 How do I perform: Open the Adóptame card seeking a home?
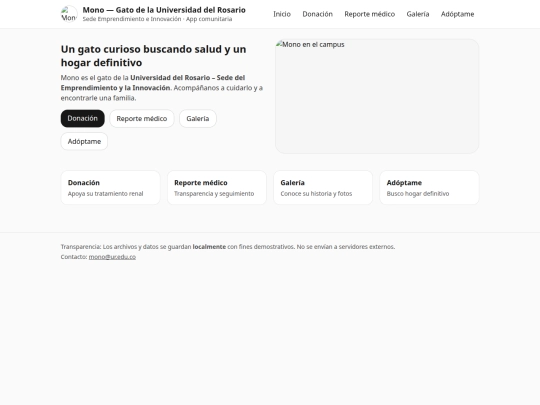pyautogui.click(x=429, y=188)
